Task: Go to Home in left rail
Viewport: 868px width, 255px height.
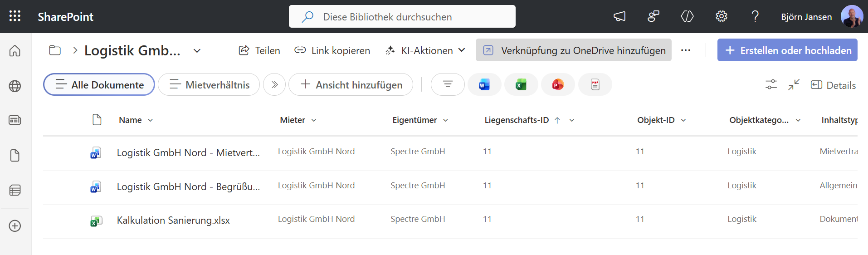Action: point(15,50)
